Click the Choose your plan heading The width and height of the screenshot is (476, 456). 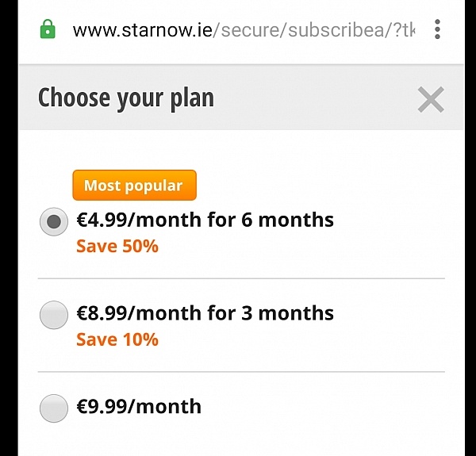coord(126,98)
